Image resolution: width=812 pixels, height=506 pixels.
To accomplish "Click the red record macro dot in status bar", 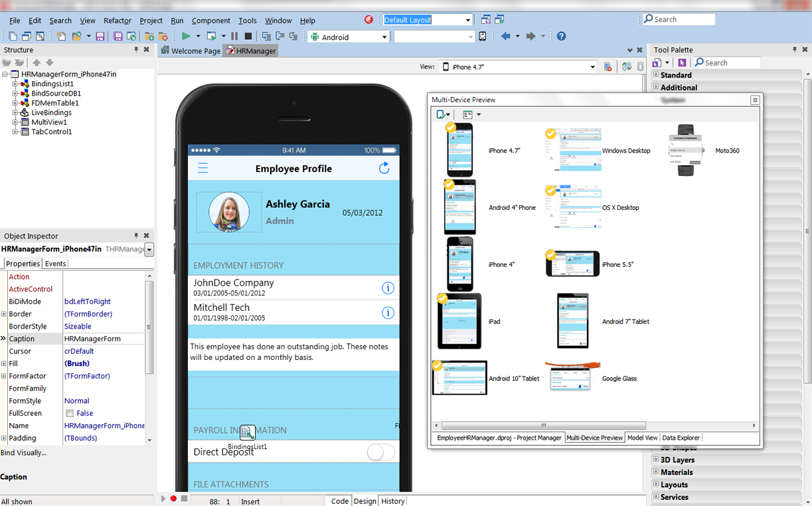I will pyautogui.click(x=173, y=499).
